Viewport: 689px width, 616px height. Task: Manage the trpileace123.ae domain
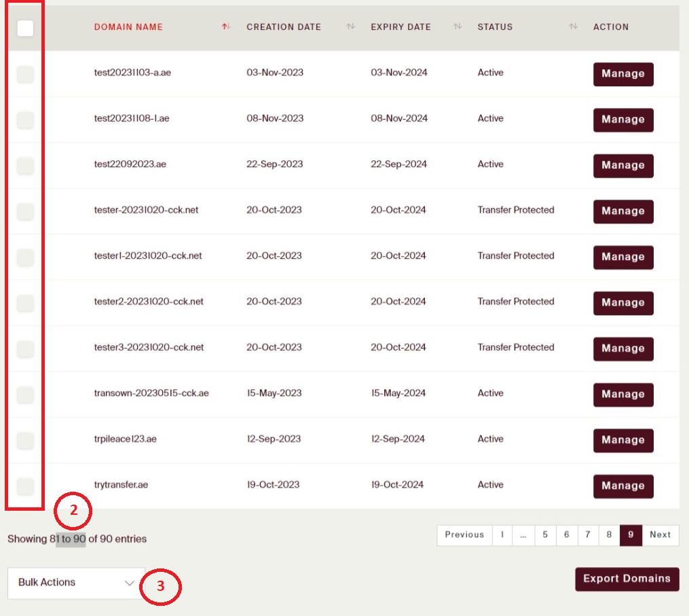point(623,440)
